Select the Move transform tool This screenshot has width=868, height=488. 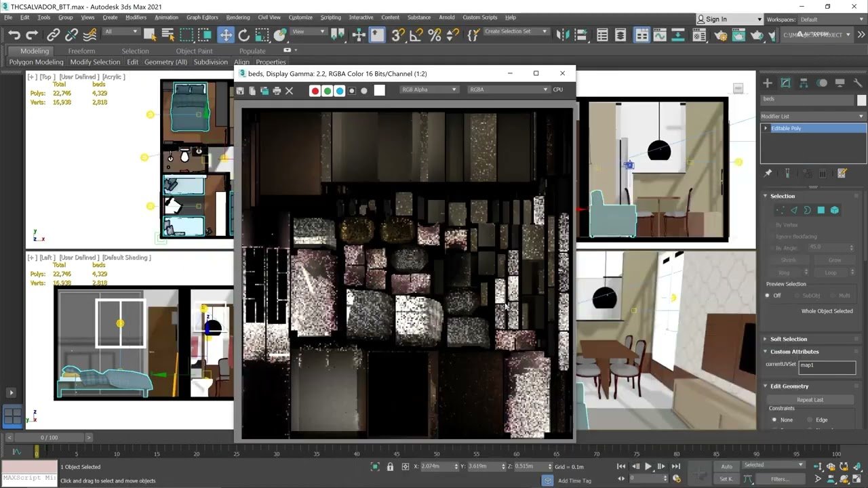pyautogui.click(x=225, y=35)
